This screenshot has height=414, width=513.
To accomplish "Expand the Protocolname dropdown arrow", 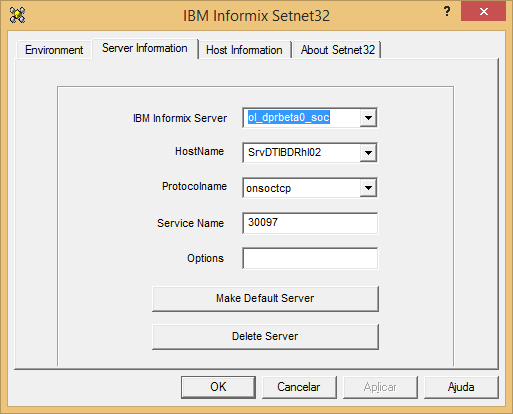I will (x=368, y=188).
